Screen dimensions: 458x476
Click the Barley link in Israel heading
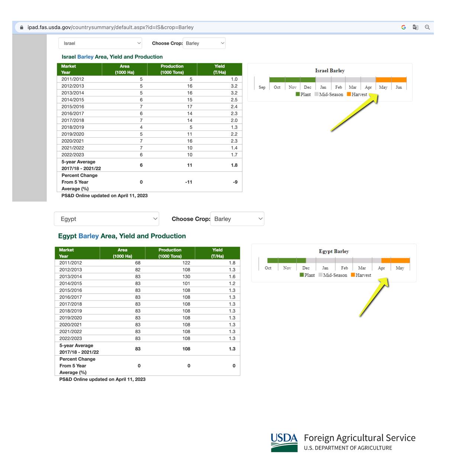85,57
